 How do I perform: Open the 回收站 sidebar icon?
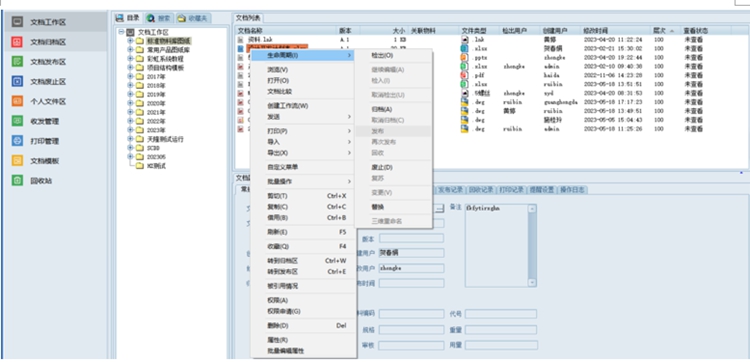[x=17, y=181]
